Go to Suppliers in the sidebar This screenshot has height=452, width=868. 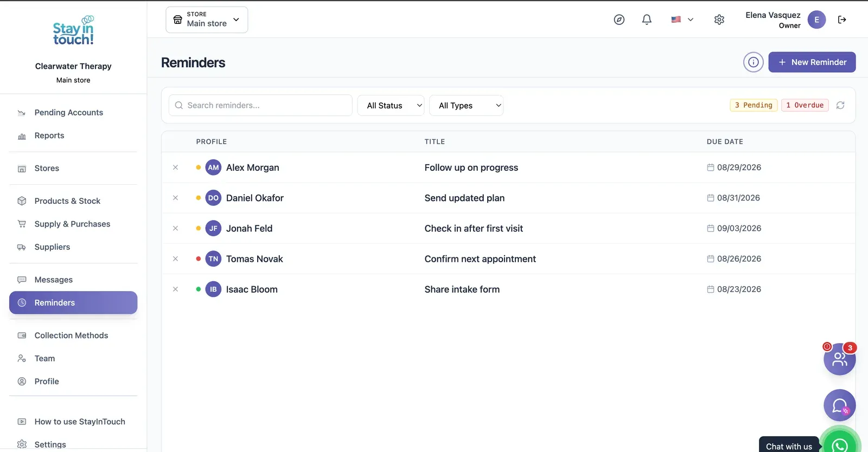[73, 247]
